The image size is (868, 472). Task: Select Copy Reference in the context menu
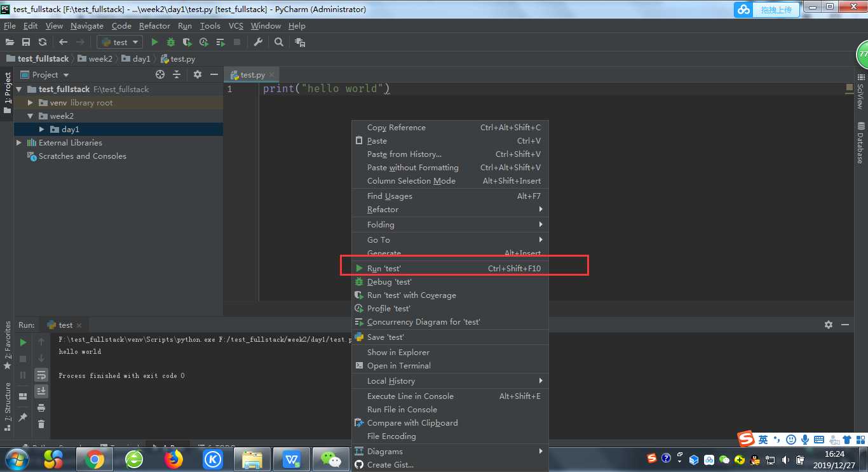click(450, 127)
